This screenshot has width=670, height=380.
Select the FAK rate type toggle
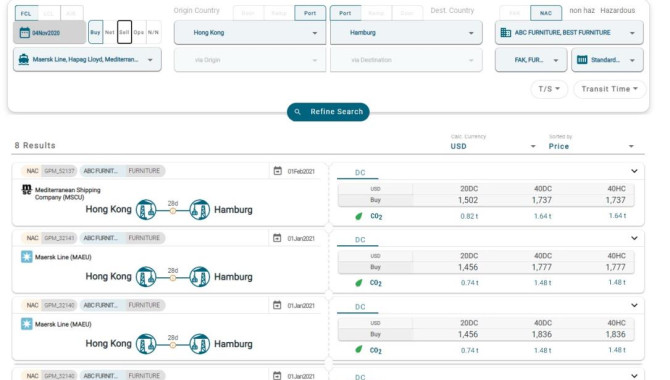514,13
